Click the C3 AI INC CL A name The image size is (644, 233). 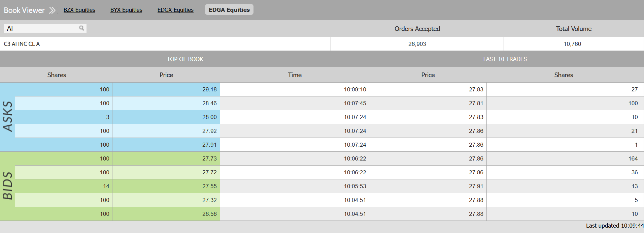point(22,44)
